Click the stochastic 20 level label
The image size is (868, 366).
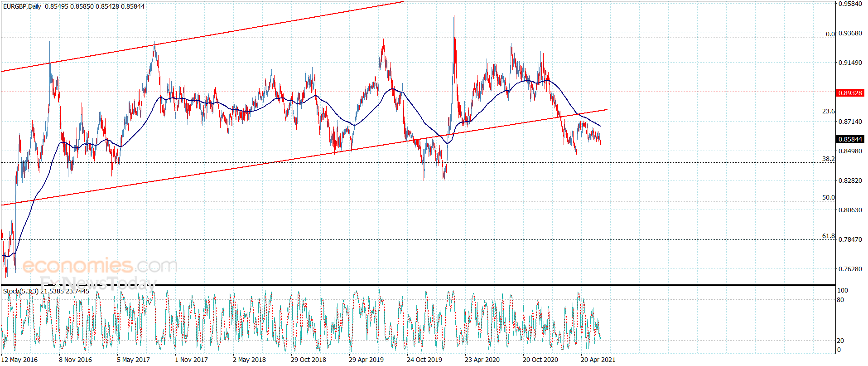pyautogui.click(x=840, y=341)
